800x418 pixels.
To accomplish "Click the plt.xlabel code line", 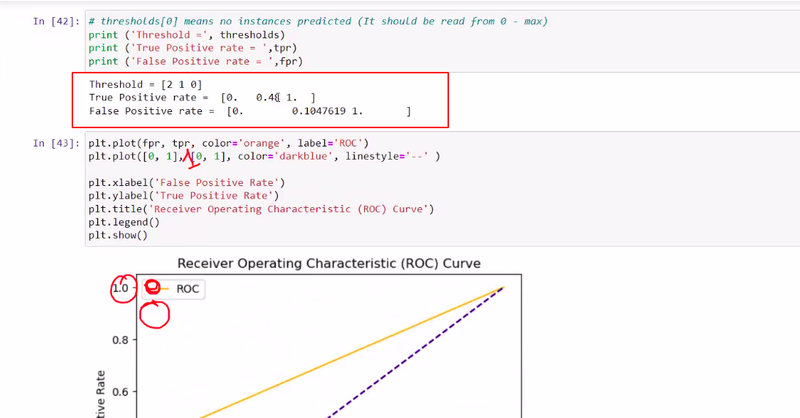I will coord(186,183).
